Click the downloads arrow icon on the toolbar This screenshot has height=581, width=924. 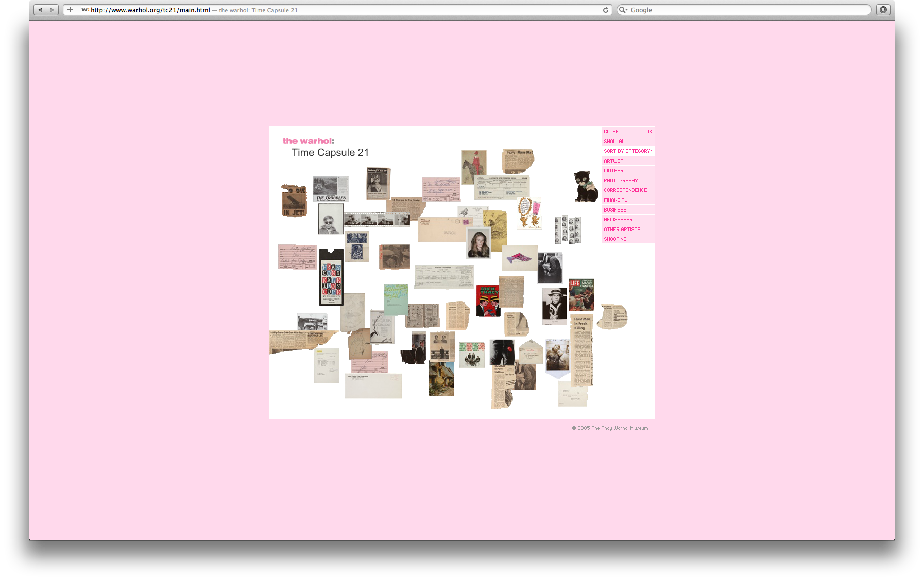click(x=883, y=9)
